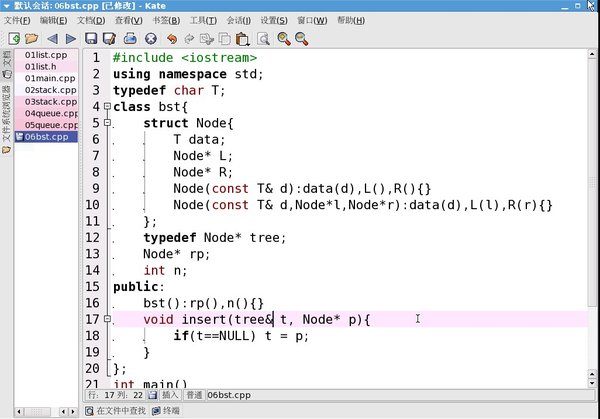Click on 'using namespace std;' in the editor
This screenshot has height=419, width=600.
click(x=188, y=74)
